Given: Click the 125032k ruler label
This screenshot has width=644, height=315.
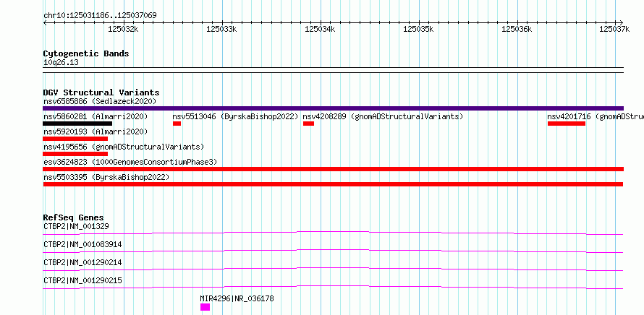Looking at the screenshot, I should (x=123, y=29).
